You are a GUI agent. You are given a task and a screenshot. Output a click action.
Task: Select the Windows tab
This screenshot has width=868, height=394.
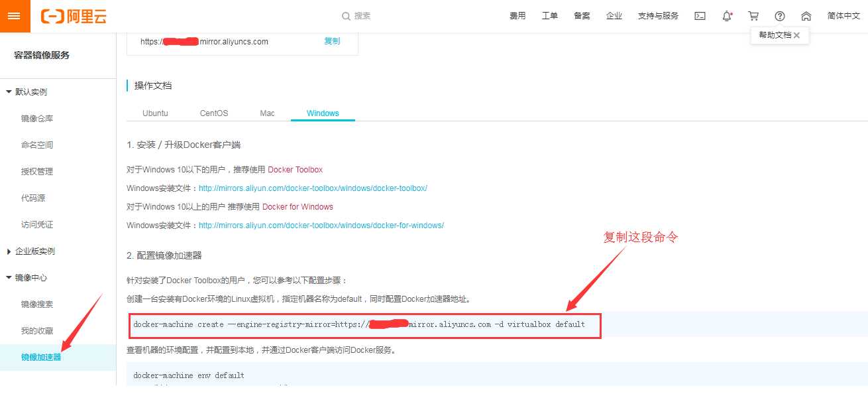pyautogui.click(x=323, y=113)
